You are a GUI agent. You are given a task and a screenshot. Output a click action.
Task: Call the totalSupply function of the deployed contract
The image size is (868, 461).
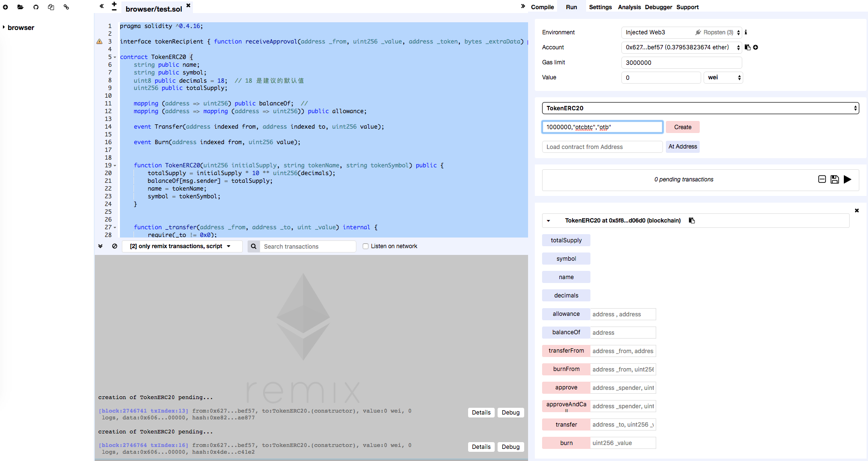[566, 240]
